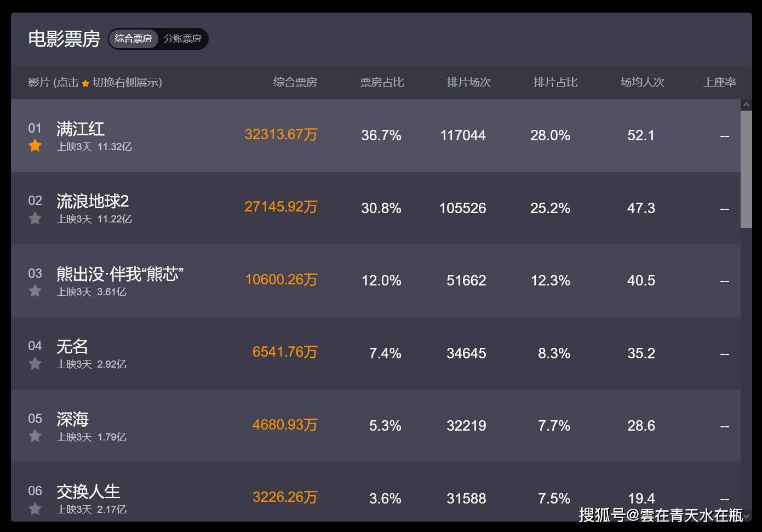Toggle the favorite star for rank 02 movie

point(35,219)
